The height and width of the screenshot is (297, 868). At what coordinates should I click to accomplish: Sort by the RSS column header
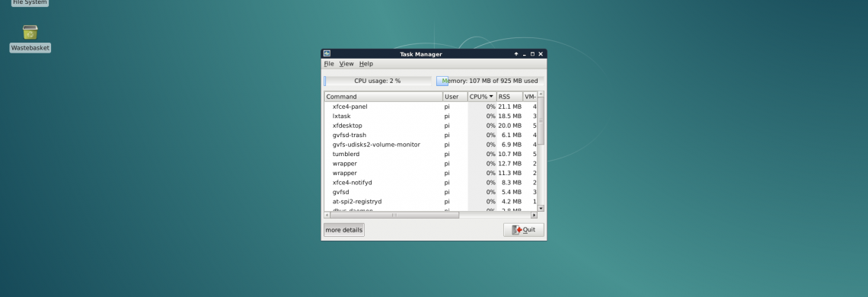(510, 97)
